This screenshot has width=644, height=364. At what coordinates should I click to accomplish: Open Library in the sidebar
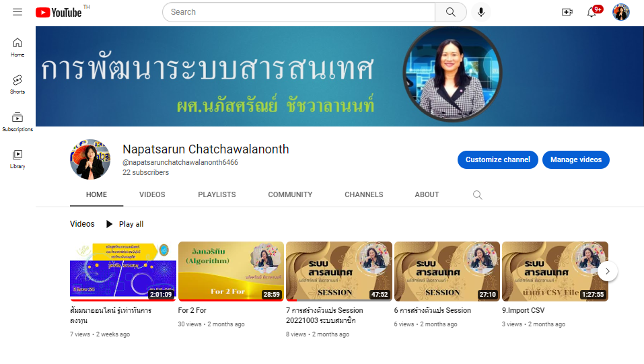point(17,159)
